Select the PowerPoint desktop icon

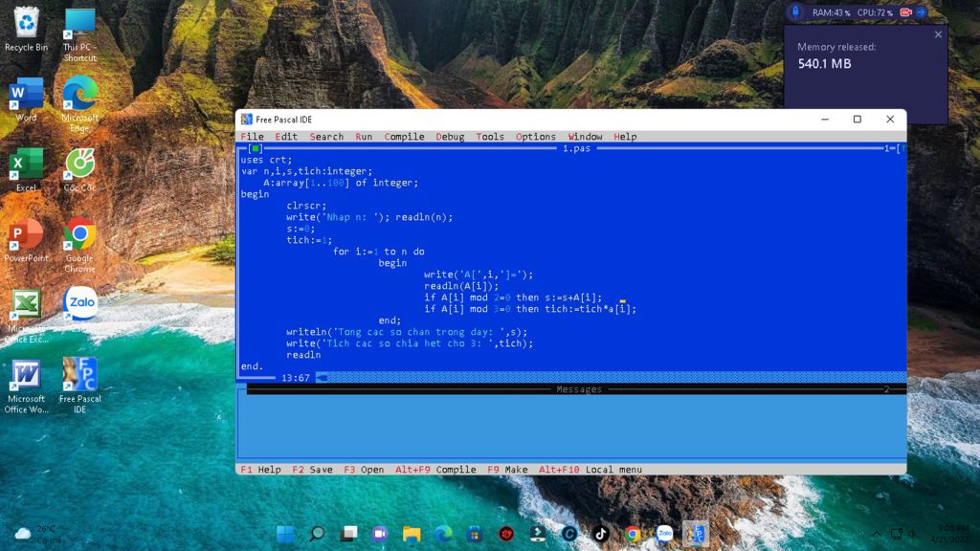(x=26, y=240)
